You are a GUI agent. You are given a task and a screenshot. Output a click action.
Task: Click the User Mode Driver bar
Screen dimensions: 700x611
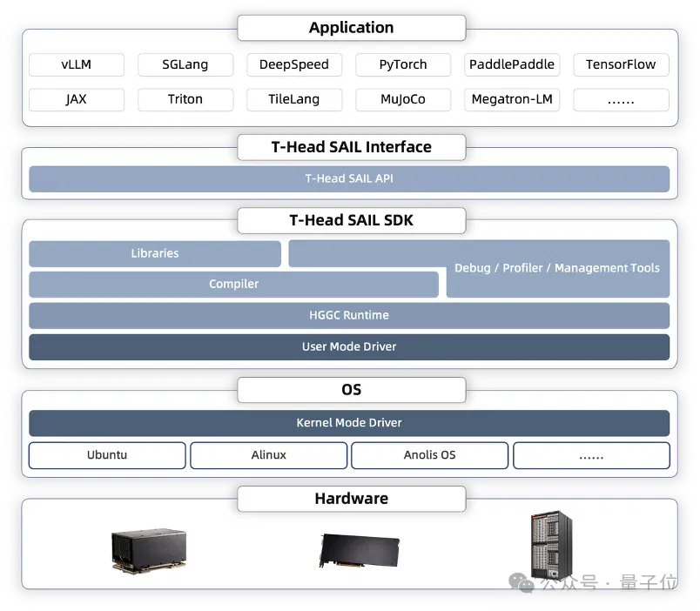coord(349,346)
